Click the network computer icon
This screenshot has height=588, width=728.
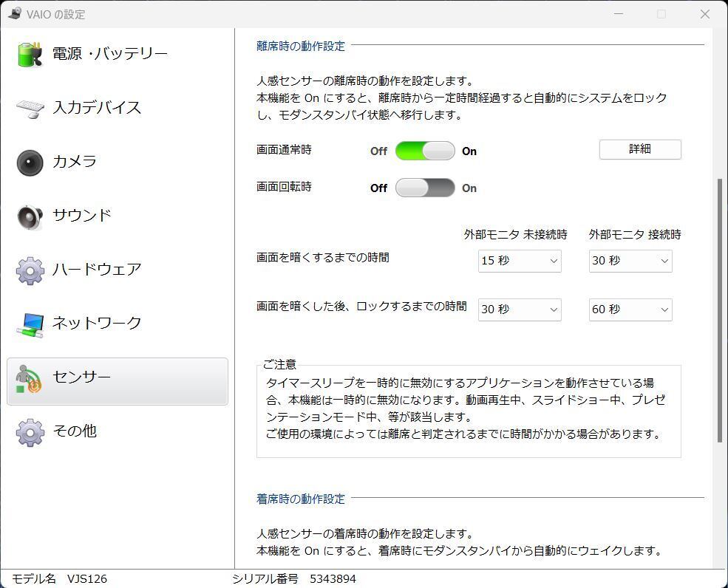(x=30, y=324)
